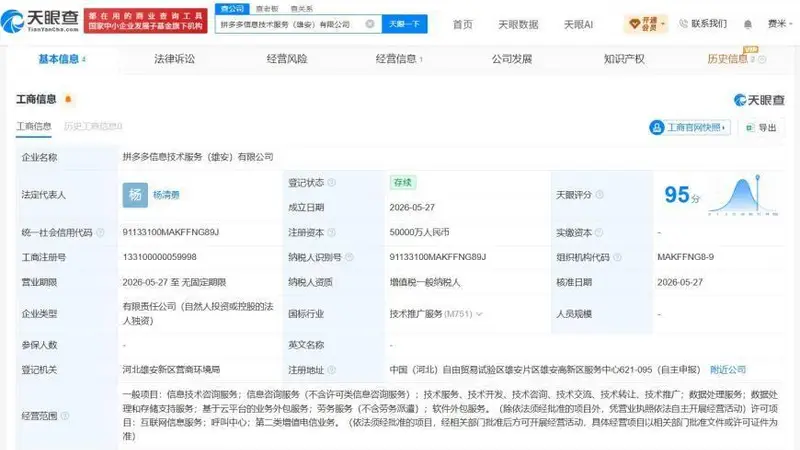Viewport: 800px width, 450px height.
Task: Open 天眼AI in the top navigation
Action: pos(578,24)
